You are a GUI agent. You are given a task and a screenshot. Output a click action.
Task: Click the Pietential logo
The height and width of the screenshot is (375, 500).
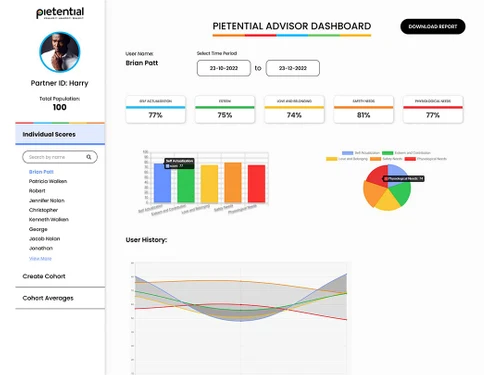[x=60, y=13]
